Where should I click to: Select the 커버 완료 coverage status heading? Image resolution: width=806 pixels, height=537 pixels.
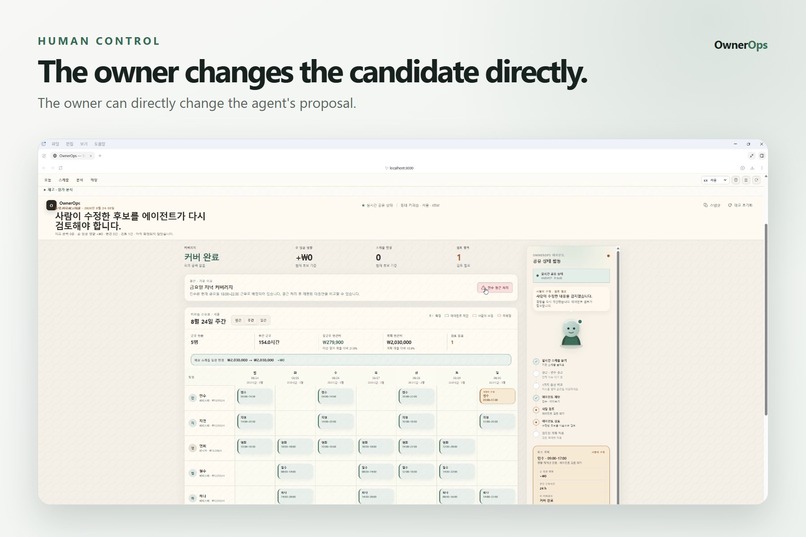(x=202, y=257)
